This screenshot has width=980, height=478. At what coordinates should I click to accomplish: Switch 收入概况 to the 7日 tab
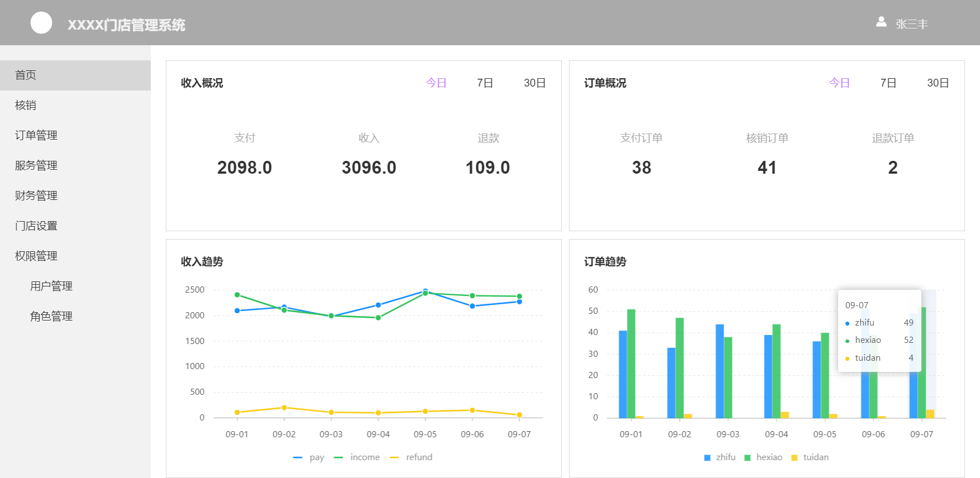pos(485,83)
